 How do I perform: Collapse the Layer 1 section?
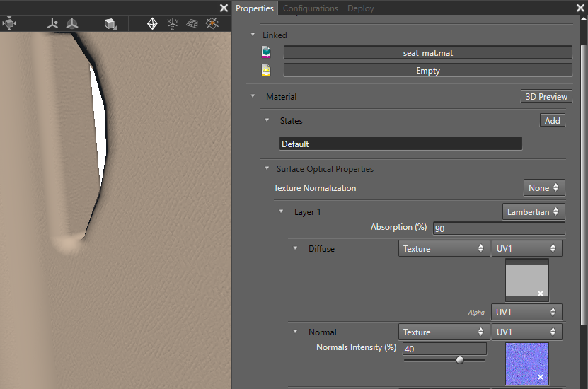tap(281, 211)
